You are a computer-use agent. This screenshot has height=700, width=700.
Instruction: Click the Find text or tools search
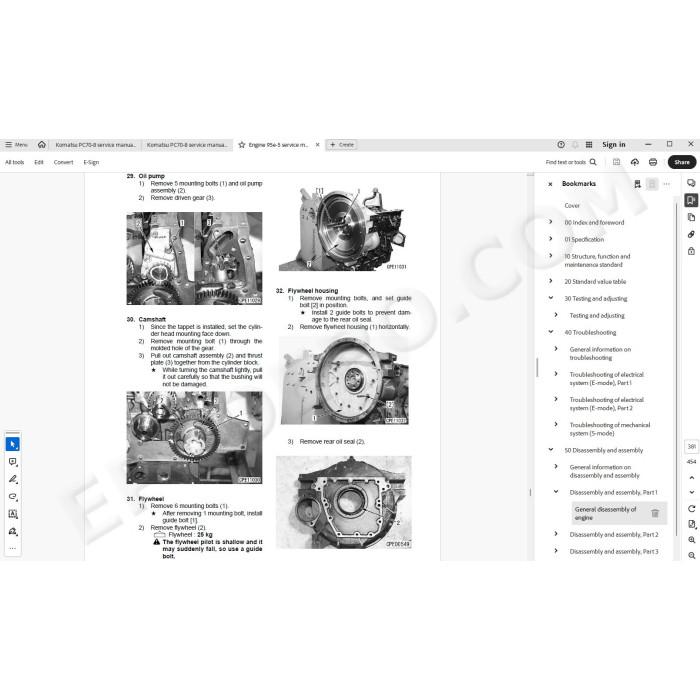click(x=571, y=162)
